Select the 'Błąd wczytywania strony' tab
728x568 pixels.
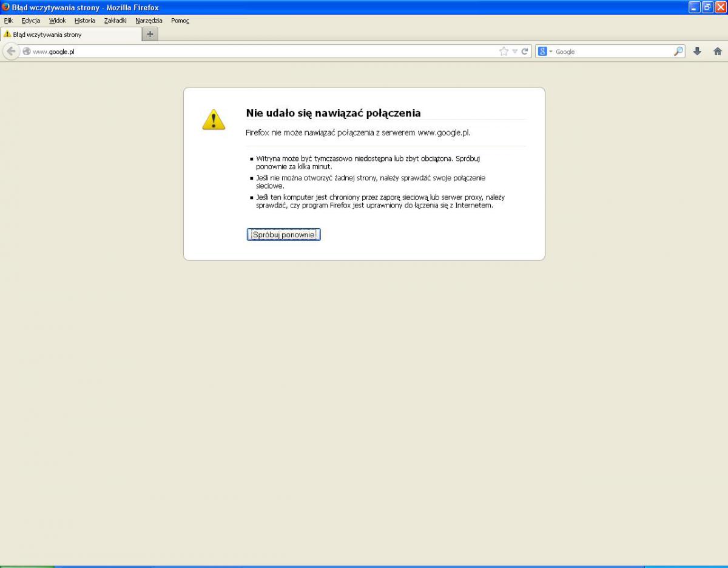[71, 35]
